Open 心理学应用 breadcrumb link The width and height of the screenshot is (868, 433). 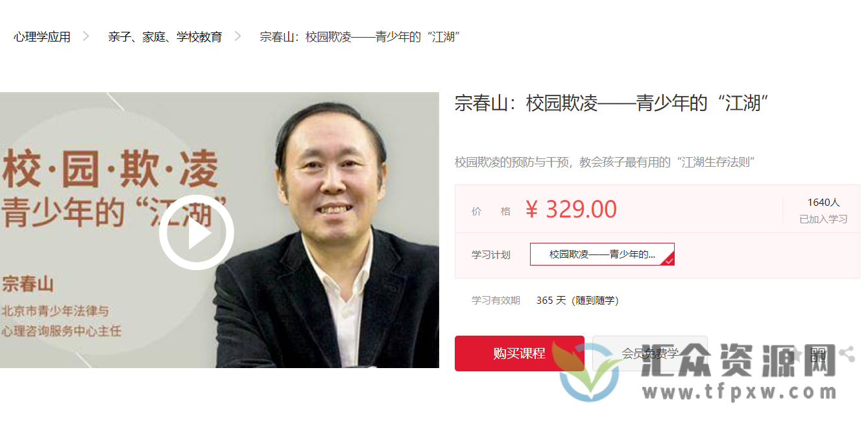(42, 36)
